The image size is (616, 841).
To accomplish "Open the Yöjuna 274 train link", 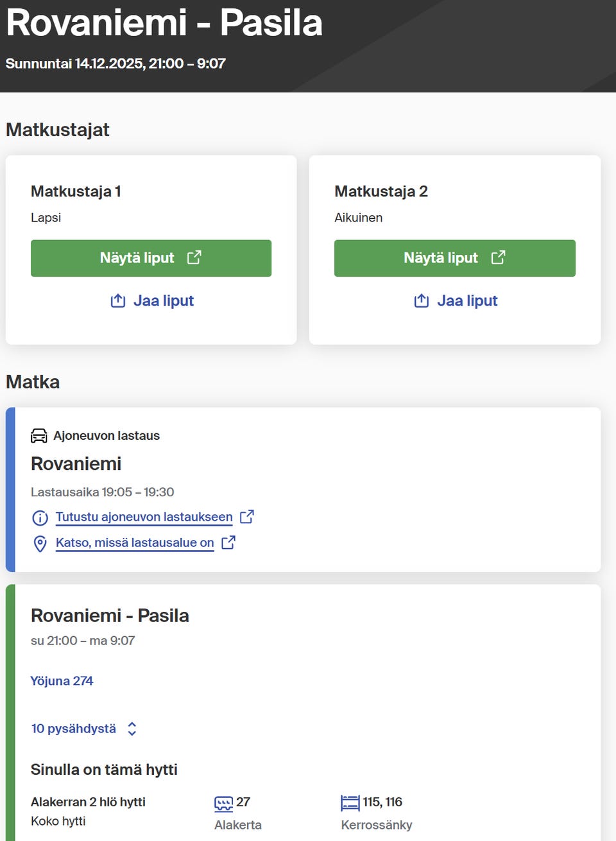I will coord(62,681).
